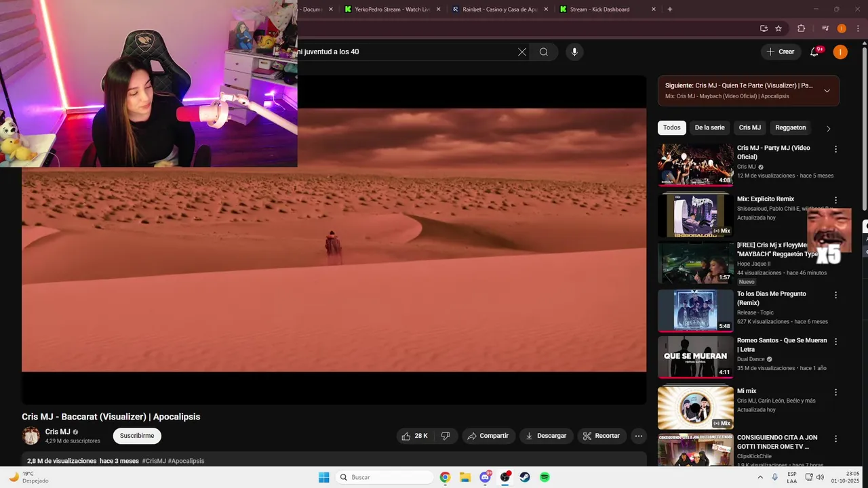Open Steam from the taskbar
This screenshot has height=488, width=868.
click(525, 477)
